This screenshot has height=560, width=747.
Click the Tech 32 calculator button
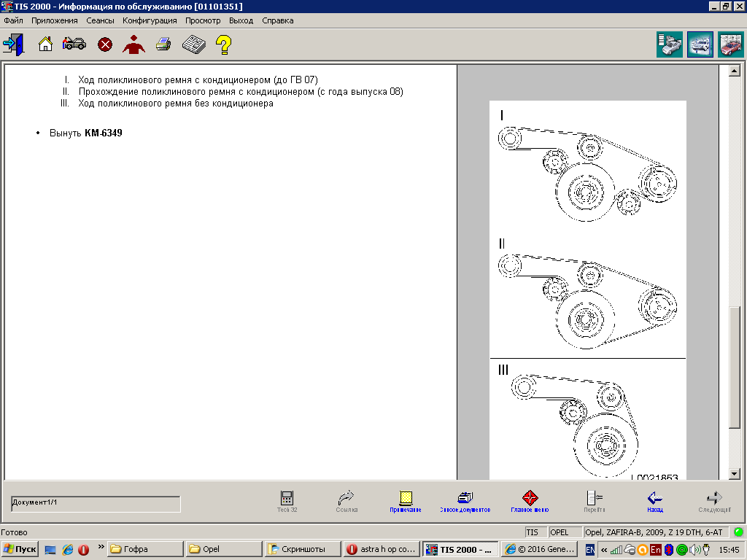[x=287, y=502]
